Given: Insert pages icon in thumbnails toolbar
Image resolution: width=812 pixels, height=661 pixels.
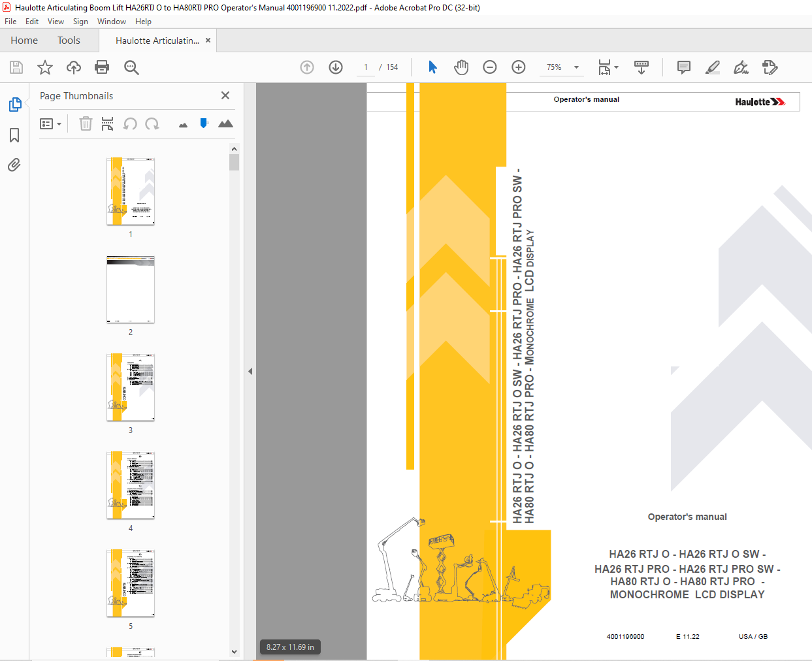Looking at the screenshot, I should coord(108,123).
